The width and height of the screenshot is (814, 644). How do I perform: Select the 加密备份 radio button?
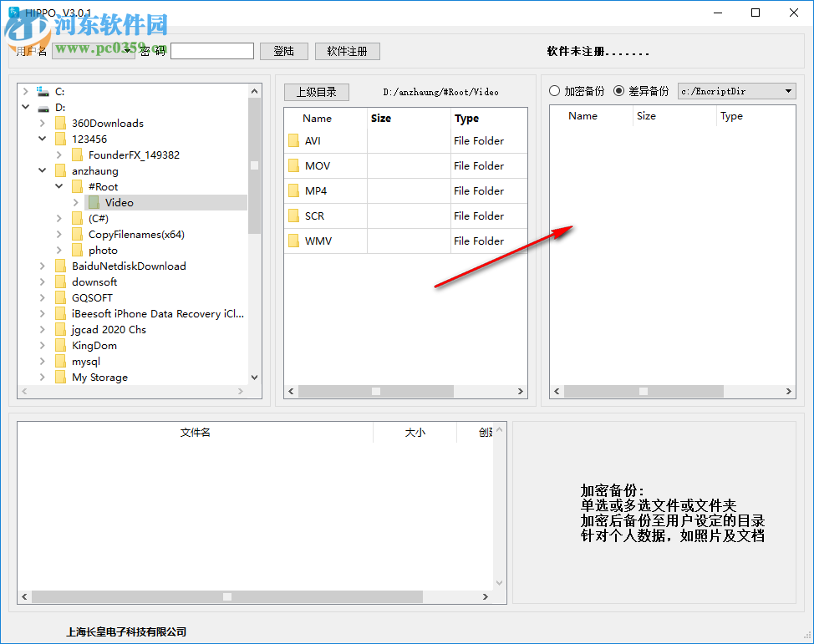click(x=553, y=91)
